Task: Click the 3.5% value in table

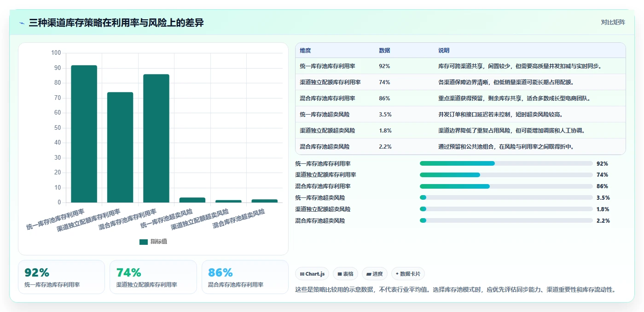Action: [x=385, y=115]
